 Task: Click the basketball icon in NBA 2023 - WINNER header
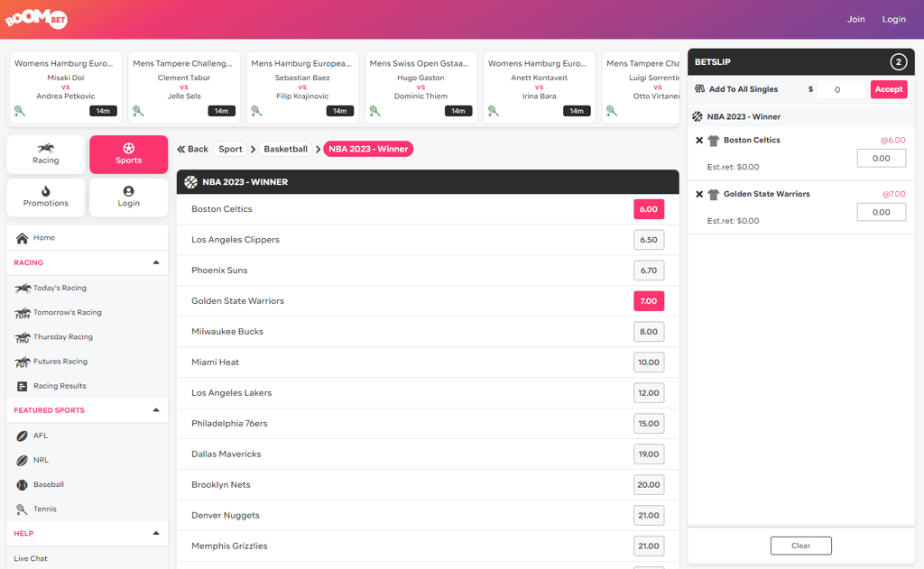coord(190,182)
